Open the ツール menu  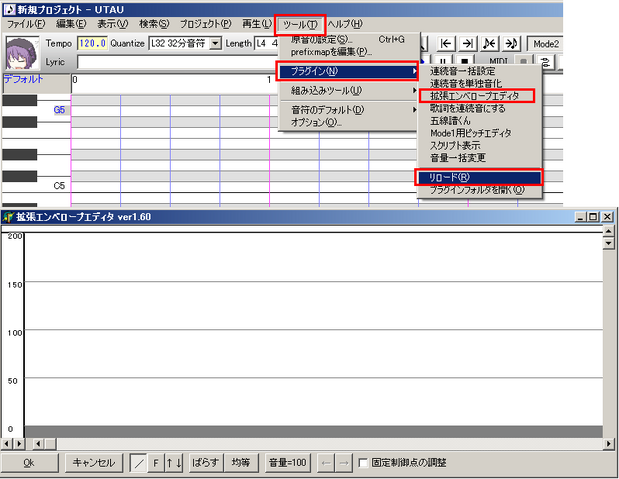(300, 25)
